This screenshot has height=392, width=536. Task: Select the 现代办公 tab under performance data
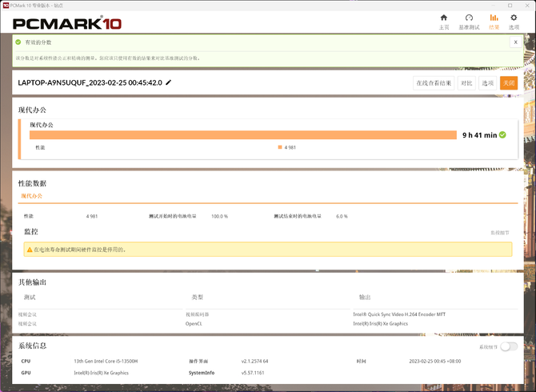click(31, 196)
